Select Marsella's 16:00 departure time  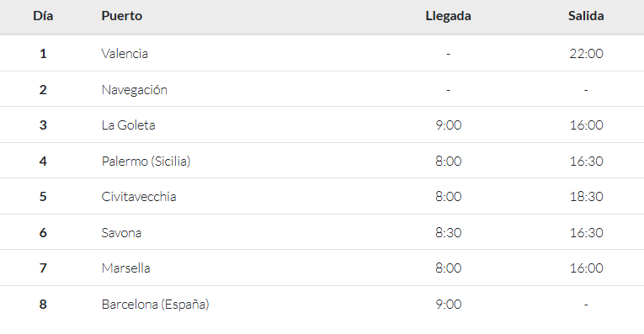coord(586,268)
